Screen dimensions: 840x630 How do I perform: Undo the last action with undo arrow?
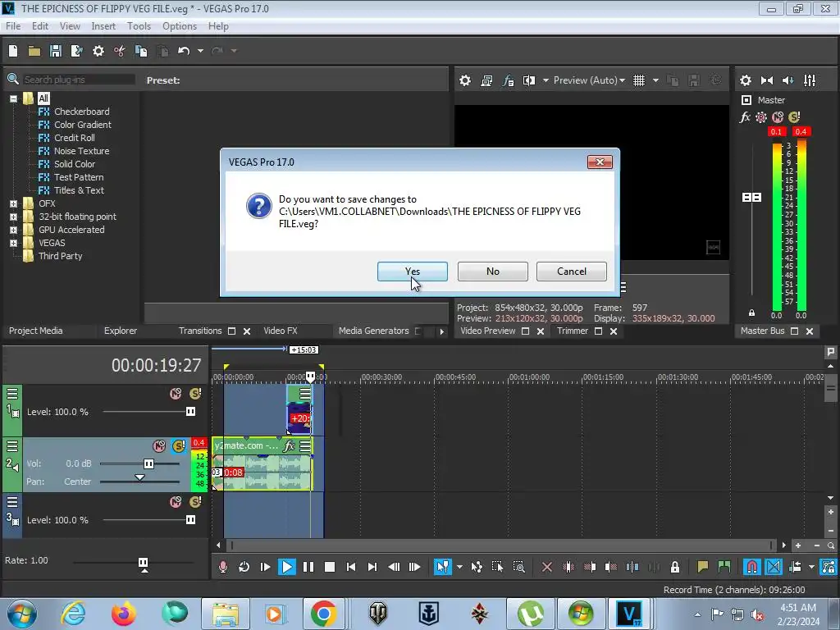click(184, 51)
